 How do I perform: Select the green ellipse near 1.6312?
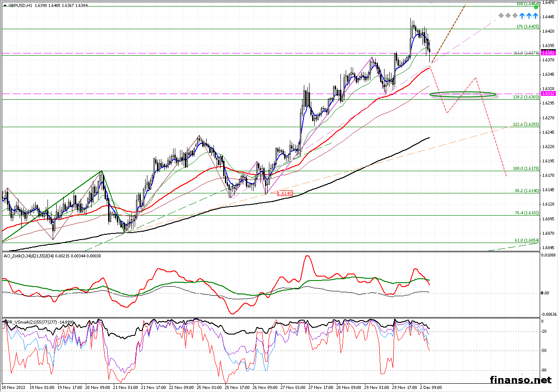[463, 94]
